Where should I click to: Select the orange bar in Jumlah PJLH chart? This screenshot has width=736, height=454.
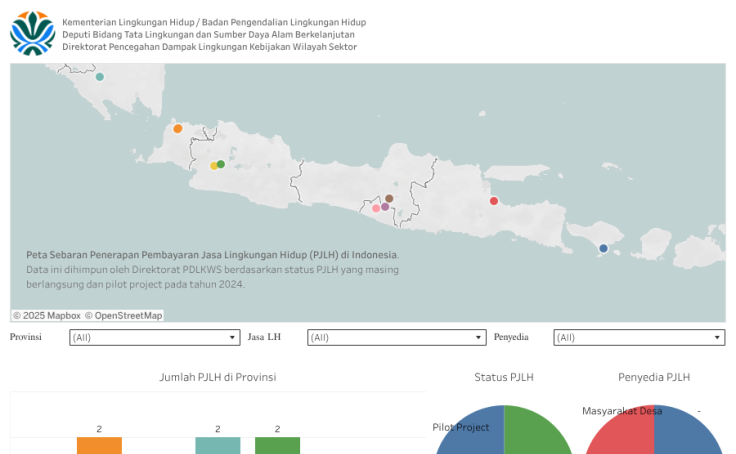tap(100, 446)
